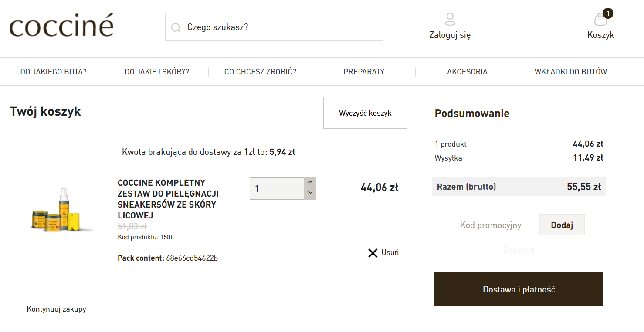Viewport: 644px width, 332px height.
Task: Open the AKCESORIA category menu
Action: pyautogui.click(x=467, y=72)
